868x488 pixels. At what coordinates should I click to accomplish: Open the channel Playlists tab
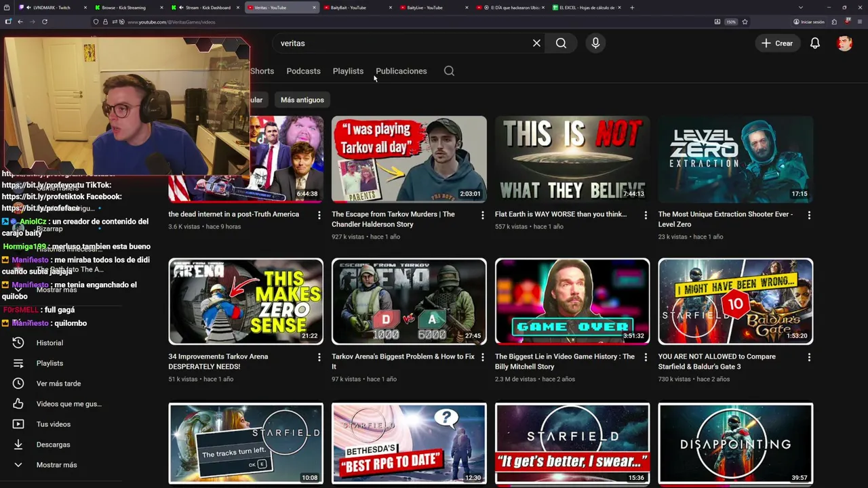348,71
